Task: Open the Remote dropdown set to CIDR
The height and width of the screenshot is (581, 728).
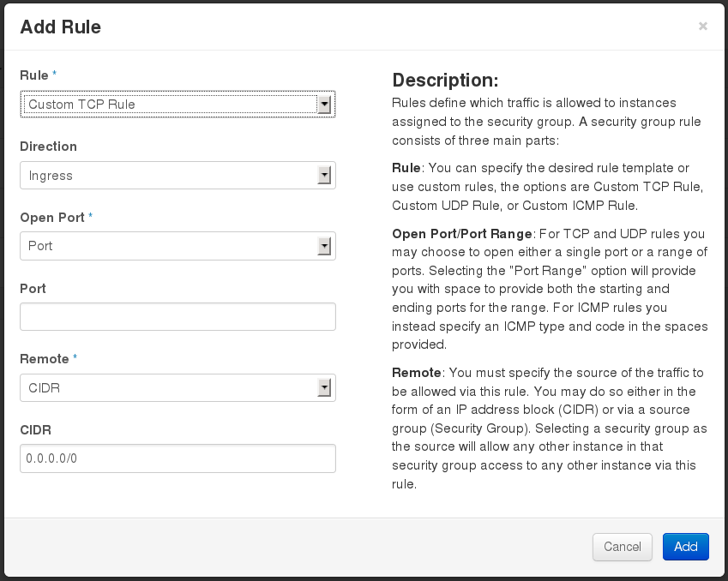Action: tap(177, 388)
